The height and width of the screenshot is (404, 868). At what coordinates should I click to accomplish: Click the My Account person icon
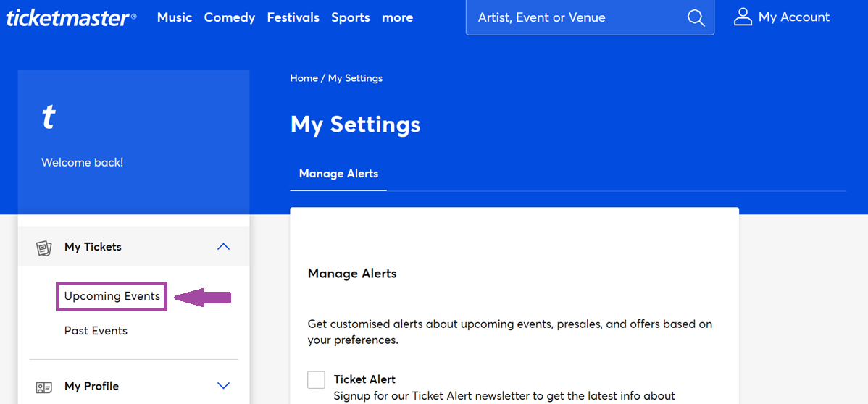coord(743,17)
